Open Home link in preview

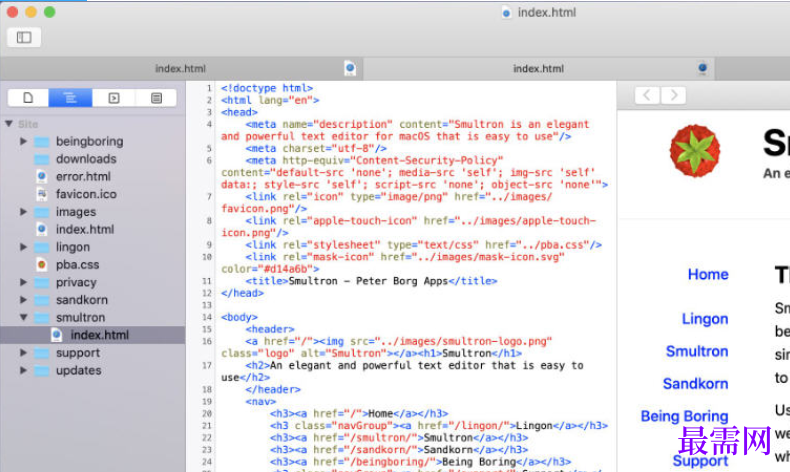pos(708,275)
